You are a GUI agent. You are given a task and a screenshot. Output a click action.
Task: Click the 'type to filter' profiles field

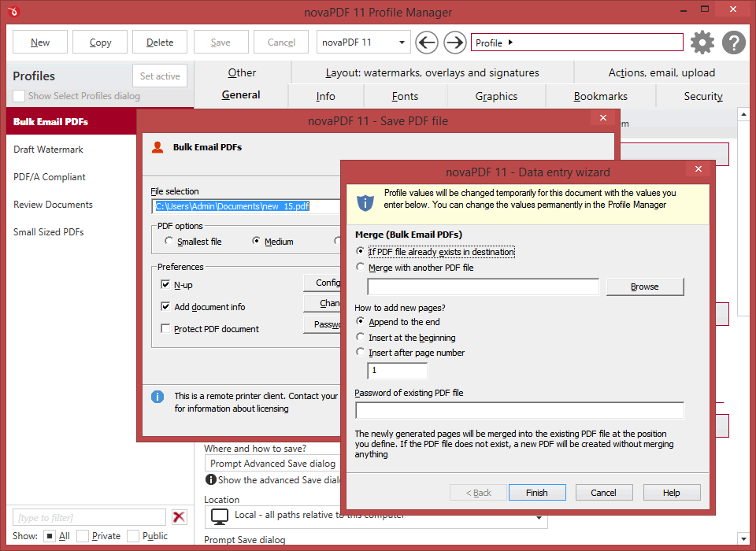coord(89,517)
